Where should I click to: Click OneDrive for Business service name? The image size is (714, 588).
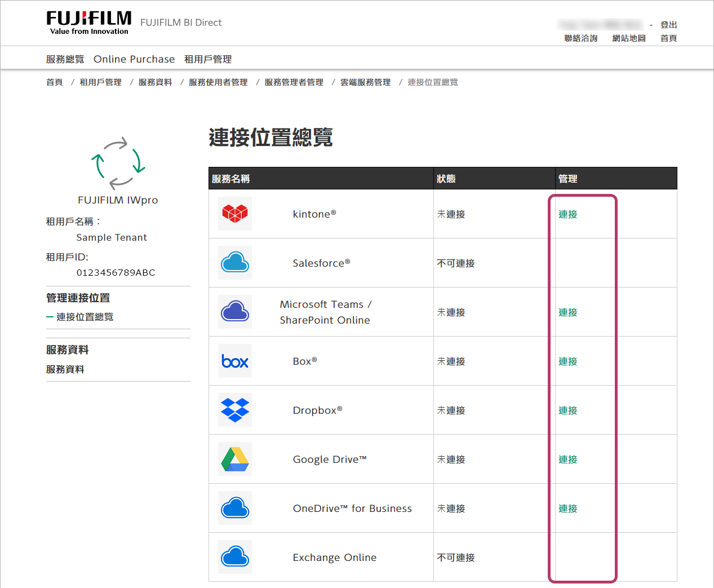tap(352, 509)
